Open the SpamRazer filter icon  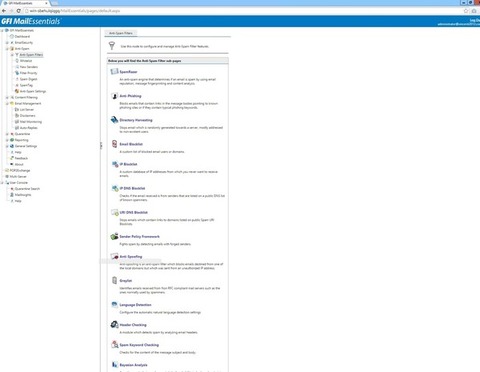(114, 71)
